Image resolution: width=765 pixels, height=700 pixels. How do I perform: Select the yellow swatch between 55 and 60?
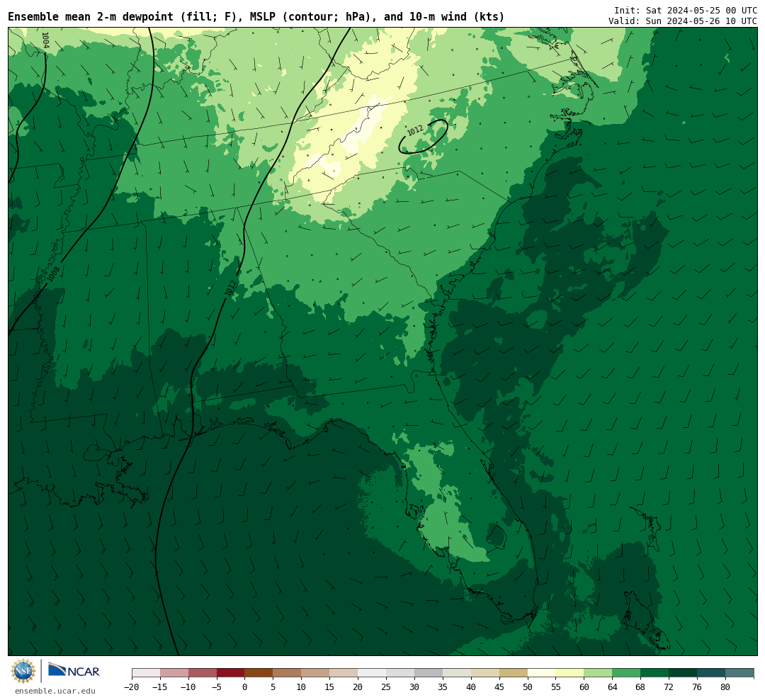570,673
